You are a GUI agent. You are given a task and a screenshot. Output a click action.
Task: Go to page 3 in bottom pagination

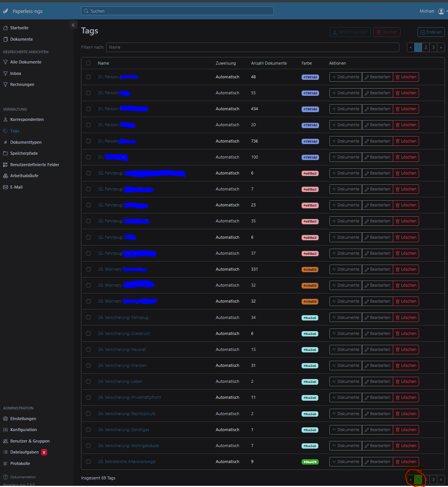[433, 479]
